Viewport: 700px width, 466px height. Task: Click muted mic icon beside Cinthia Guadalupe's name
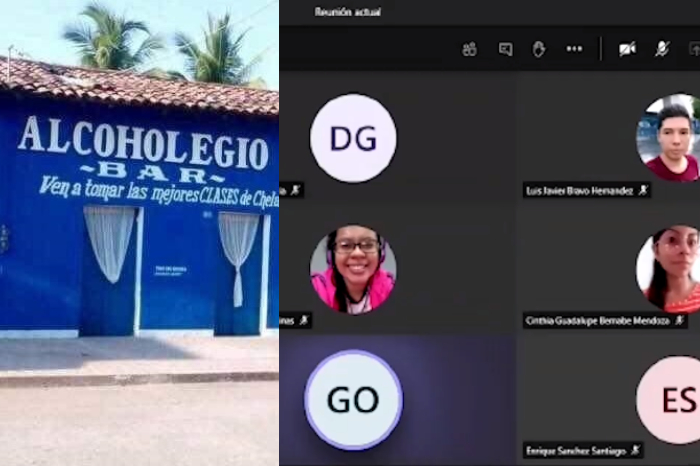pyautogui.click(x=679, y=321)
